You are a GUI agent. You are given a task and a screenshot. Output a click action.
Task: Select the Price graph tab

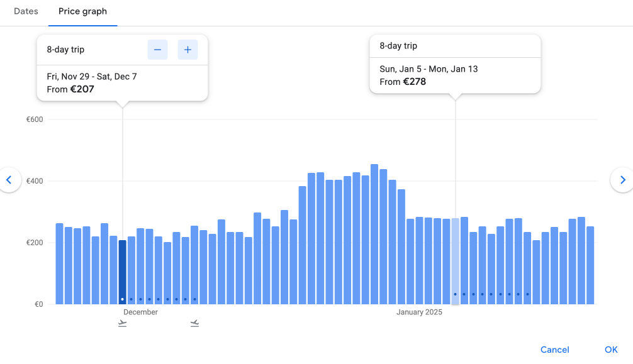point(82,11)
